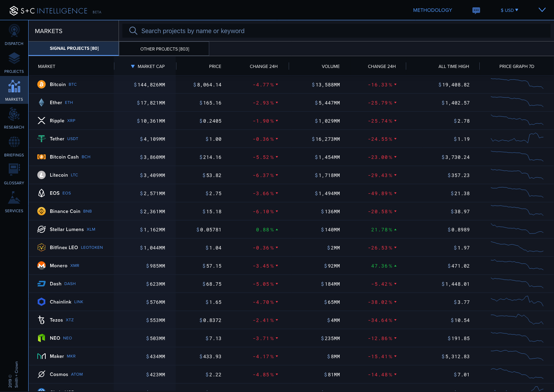Click the Bitcoin Cash icon
This screenshot has width=554, height=392.
[x=41, y=157]
